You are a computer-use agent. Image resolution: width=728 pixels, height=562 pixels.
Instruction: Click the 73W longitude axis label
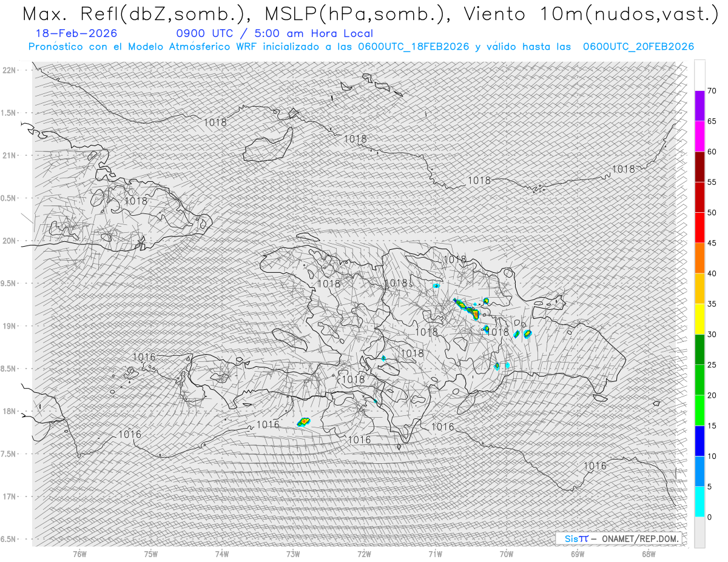293,554
